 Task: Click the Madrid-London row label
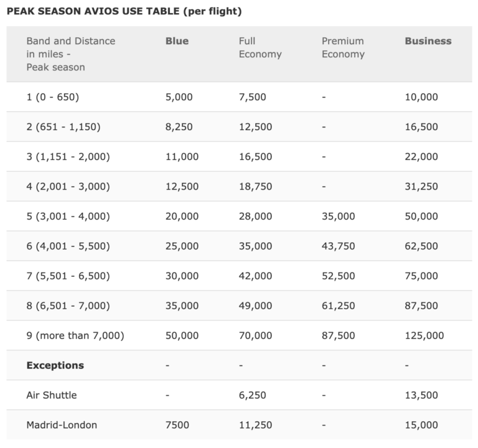pos(62,425)
